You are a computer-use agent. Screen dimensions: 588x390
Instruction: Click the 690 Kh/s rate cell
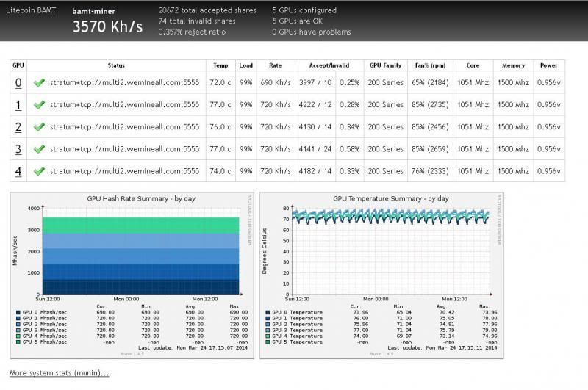(x=276, y=82)
